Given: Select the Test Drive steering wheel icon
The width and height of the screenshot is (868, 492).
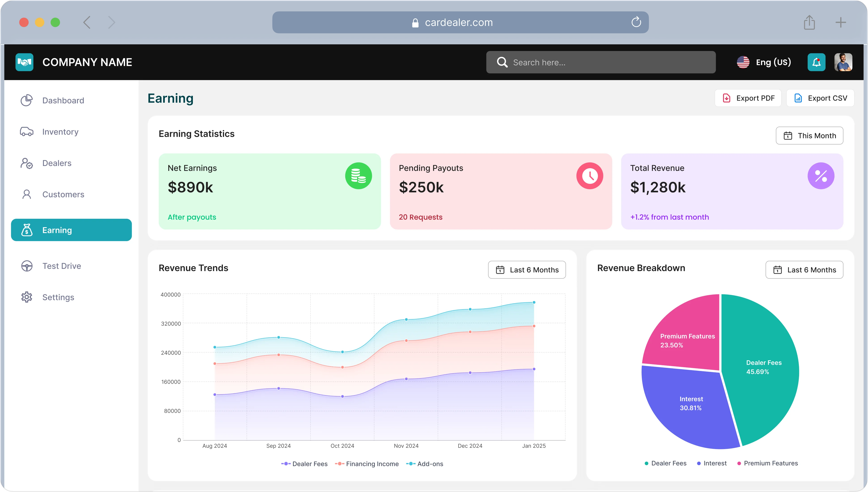Looking at the screenshot, I should (27, 266).
